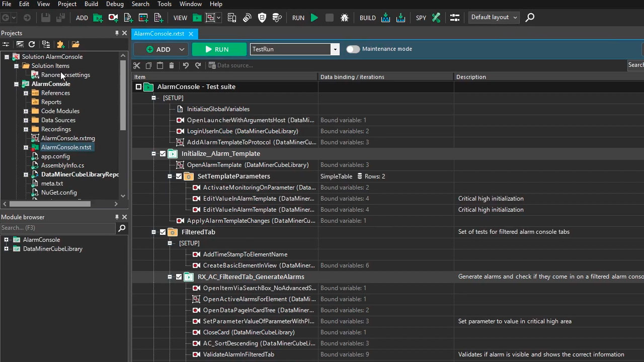
Task: Open the Debug menu
Action: click(115, 4)
